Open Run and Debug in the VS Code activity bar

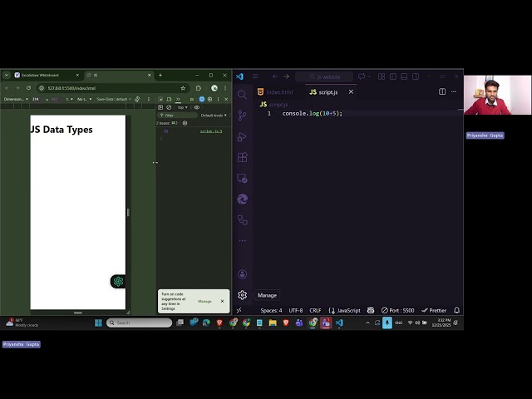(x=242, y=136)
